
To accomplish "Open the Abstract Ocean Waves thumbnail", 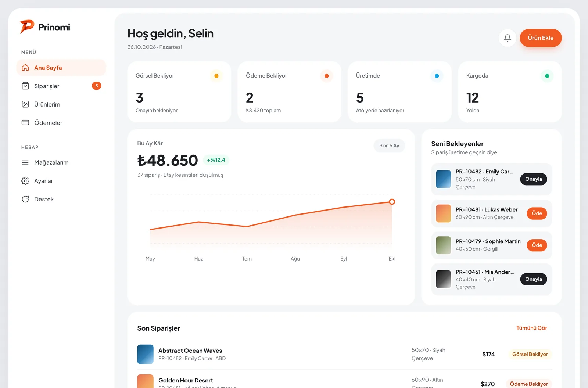I will [x=145, y=354].
